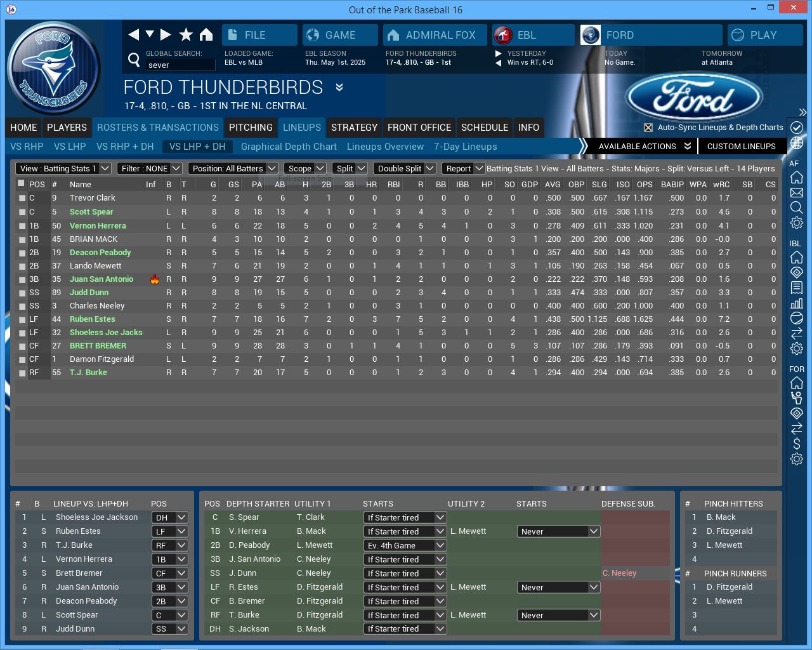812x650 pixels.
Task: Open the home icon under FOR in the sidebar
Action: pyautogui.click(x=797, y=383)
